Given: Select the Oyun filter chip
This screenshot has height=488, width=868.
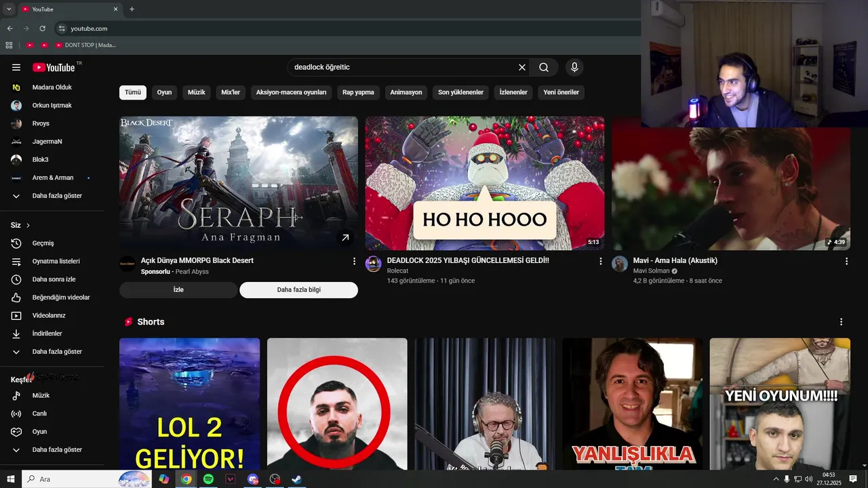Looking at the screenshot, I should tap(165, 92).
